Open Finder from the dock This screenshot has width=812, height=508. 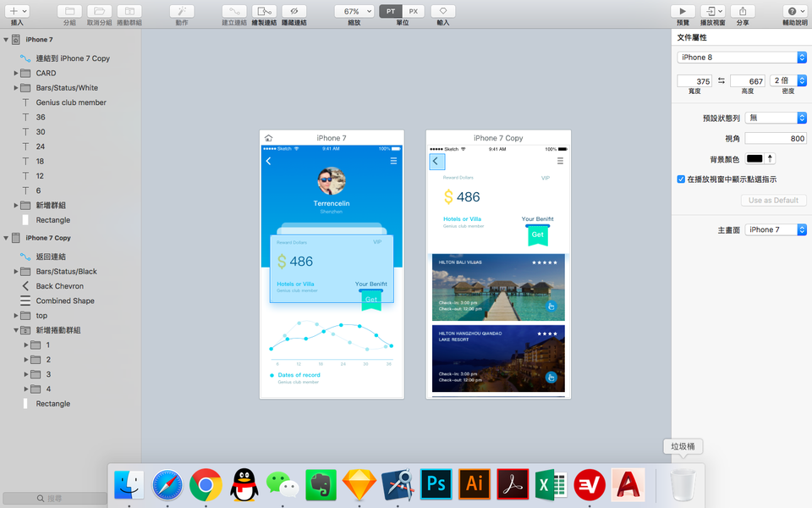point(129,485)
